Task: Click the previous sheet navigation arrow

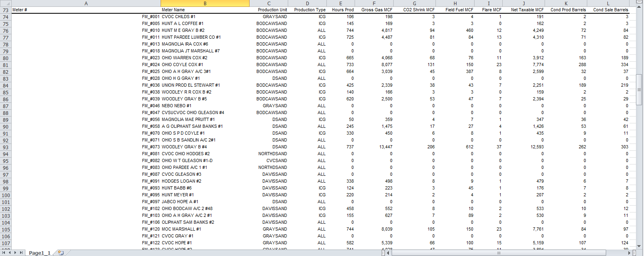Action: 10,253
